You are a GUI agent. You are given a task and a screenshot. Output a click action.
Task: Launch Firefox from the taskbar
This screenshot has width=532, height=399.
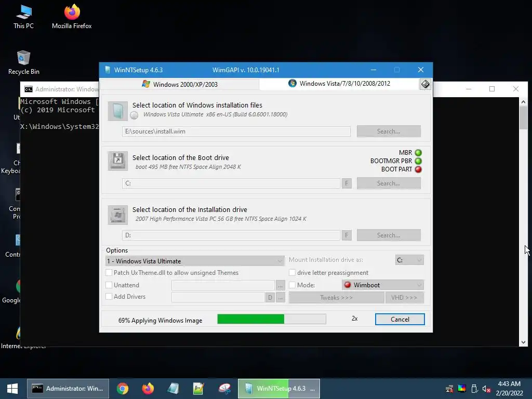click(148, 389)
